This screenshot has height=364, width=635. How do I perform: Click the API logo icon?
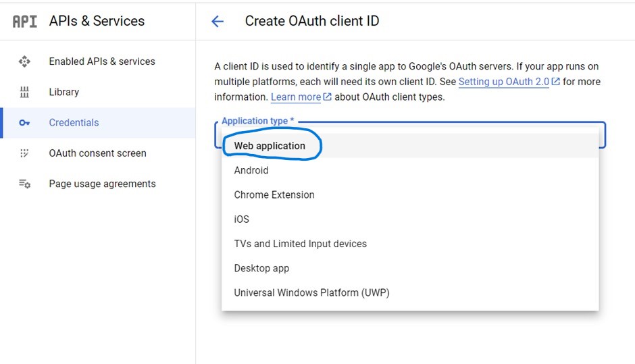[x=24, y=21]
